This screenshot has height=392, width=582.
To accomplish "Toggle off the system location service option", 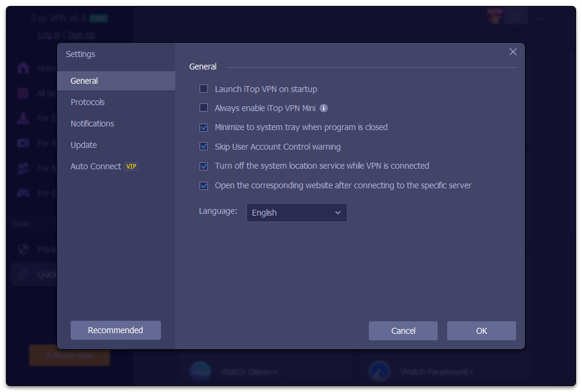I will pyautogui.click(x=204, y=166).
